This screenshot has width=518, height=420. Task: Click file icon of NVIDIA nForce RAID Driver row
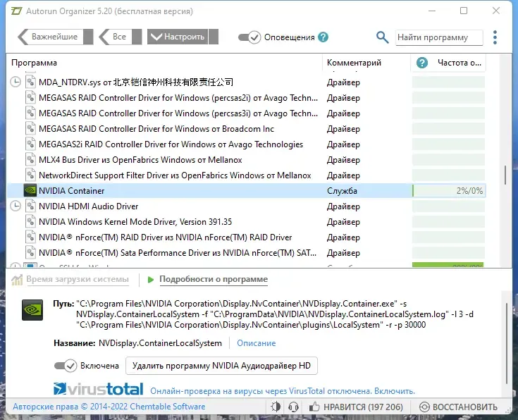coord(30,237)
